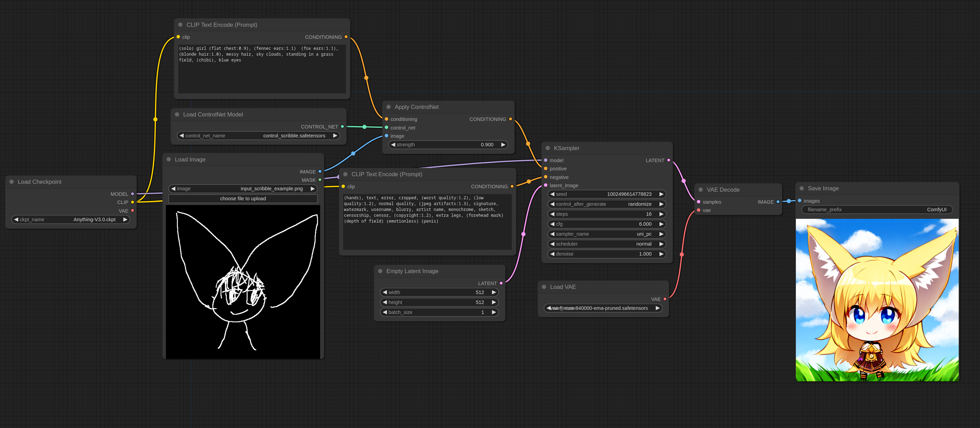
Task: Click the Load Checkpoint node icon
Action: (x=12, y=181)
